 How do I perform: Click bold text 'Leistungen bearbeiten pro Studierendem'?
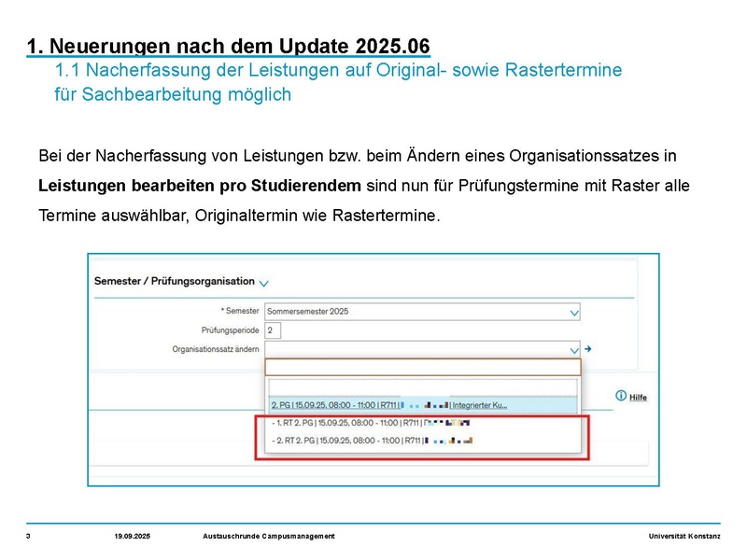200,186
